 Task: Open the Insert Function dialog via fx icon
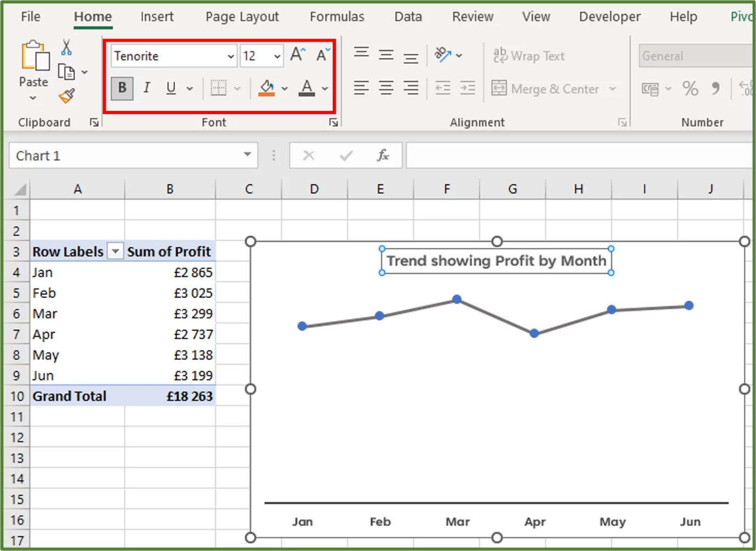[x=383, y=155]
